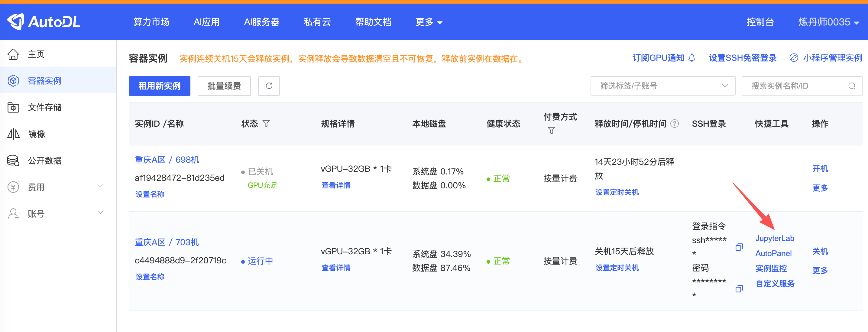Image resolution: width=868 pixels, height=332 pixels.
Task: Open the 重庆A区 / 698机 instance link
Action: [x=167, y=160]
